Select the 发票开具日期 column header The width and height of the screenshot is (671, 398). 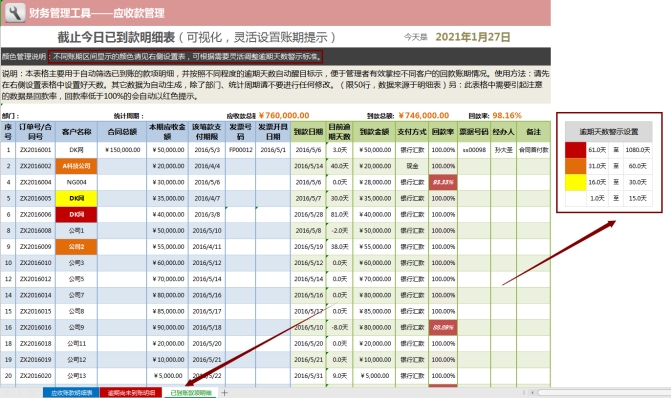(x=273, y=132)
